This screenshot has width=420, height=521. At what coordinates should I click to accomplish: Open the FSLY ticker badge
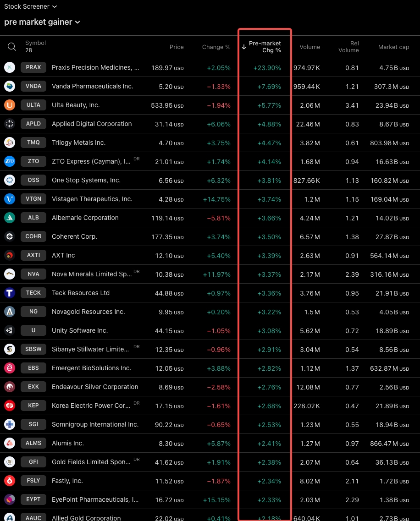pos(33,481)
